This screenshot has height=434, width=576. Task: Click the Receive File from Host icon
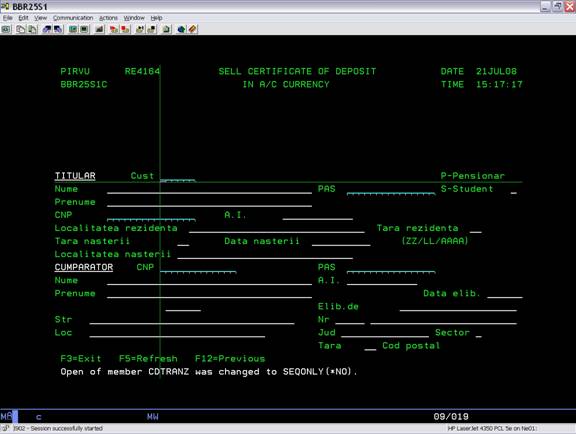coord(58,29)
